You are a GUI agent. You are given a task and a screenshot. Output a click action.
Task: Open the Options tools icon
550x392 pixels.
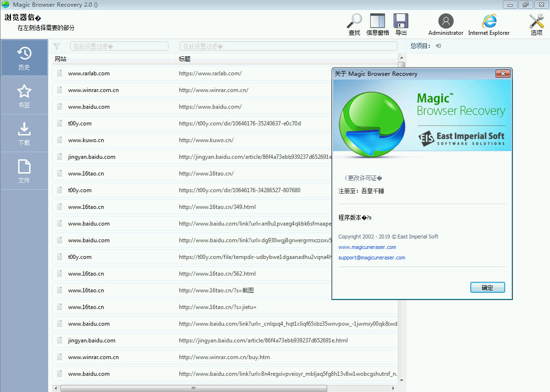tap(536, 21)
